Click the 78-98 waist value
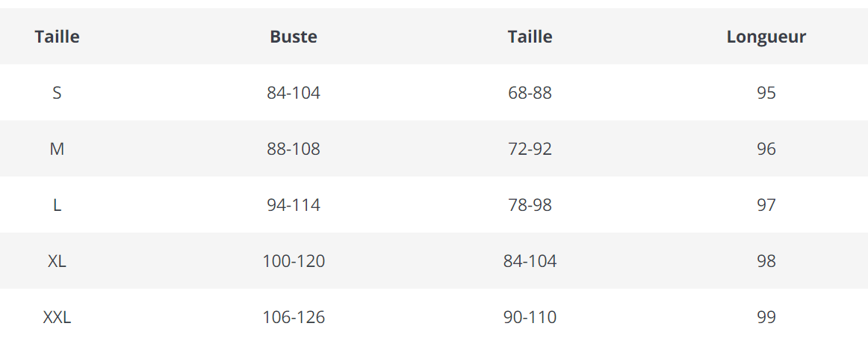 tap(530, 205)
